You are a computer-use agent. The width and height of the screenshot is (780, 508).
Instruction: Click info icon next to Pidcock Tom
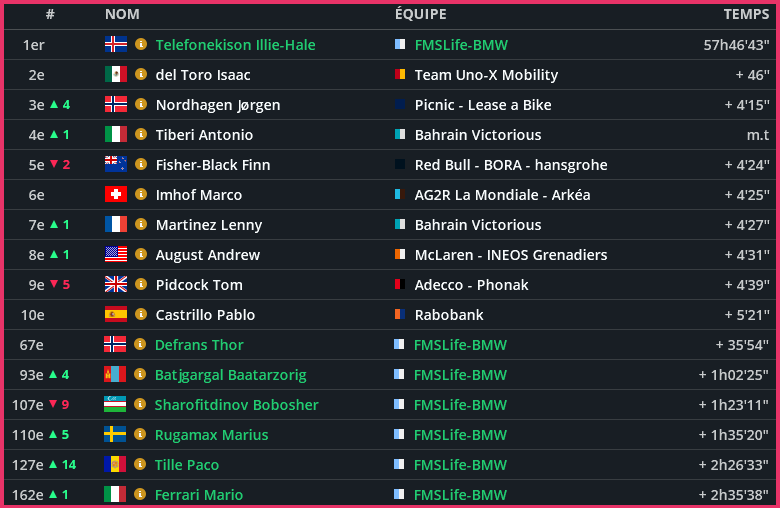141,285
